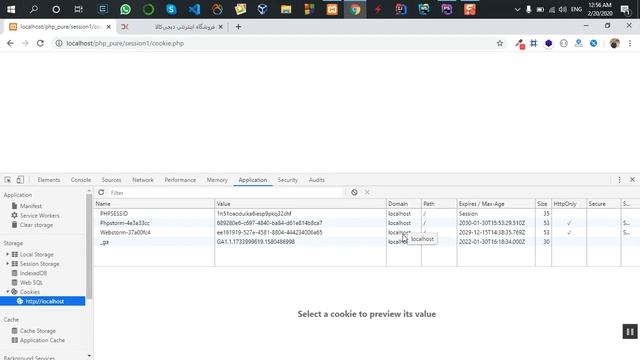Click the address bar URL
The width and height of the screenshot is (640, 360).
tap(125, 43)
